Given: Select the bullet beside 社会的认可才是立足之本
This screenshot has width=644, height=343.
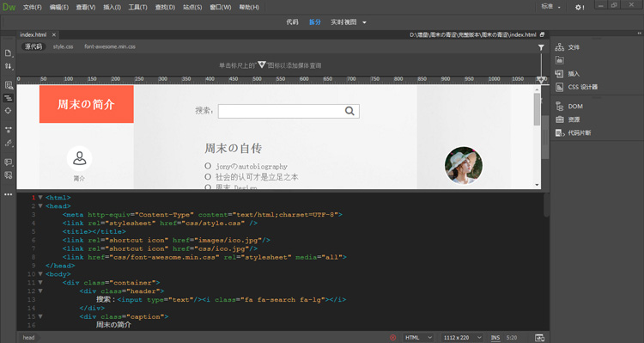Looking at the screenshot, I should pyautogui.click(x=208, y=176).
